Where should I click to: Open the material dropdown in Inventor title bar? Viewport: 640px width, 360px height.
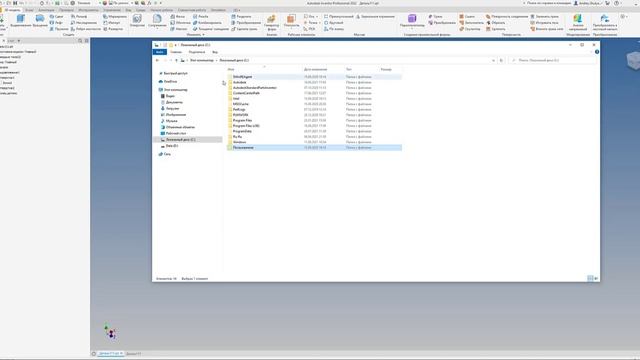tap(100, 3)
